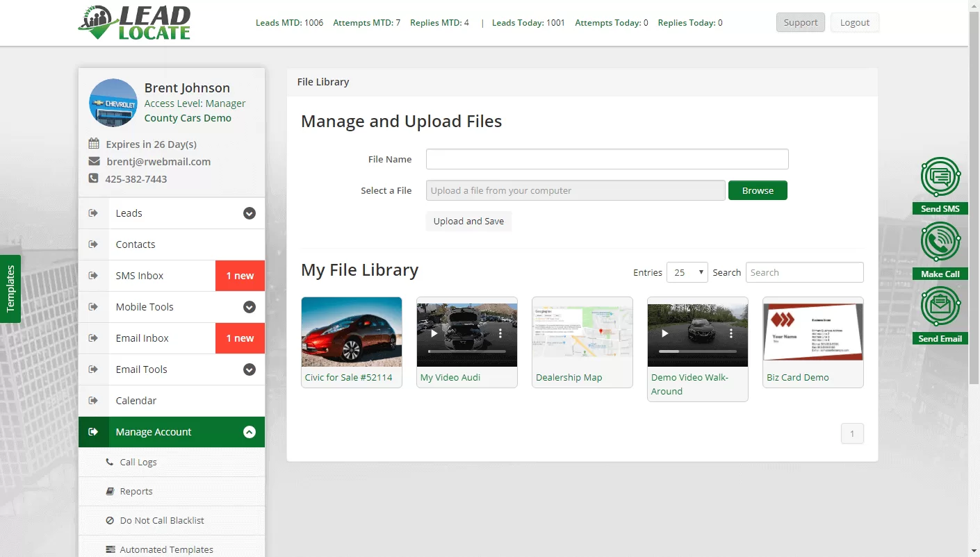Click the icon next to Automated Templates
Viewport: 980px width, 557px height.
110,549
